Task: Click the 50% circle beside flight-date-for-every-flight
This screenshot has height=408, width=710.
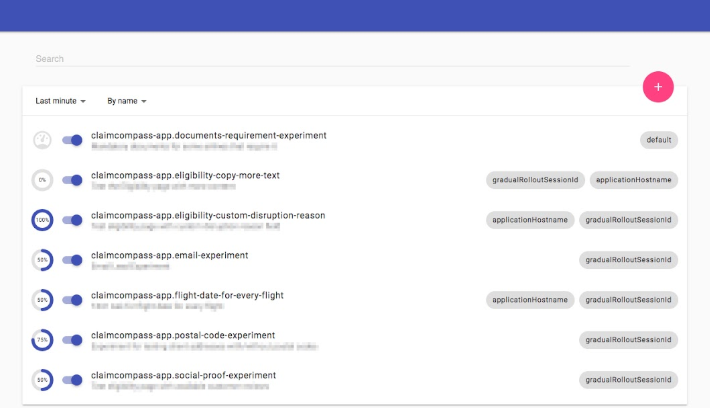Action: click(42, 300)
